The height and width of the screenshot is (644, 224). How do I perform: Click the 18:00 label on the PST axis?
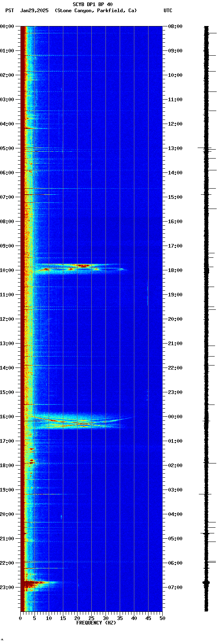click(x=7, y=466)
